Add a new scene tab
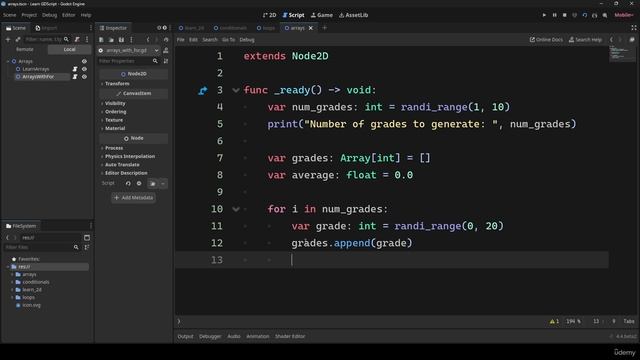Viewport: 640px width, 360px height. (325, 28)
